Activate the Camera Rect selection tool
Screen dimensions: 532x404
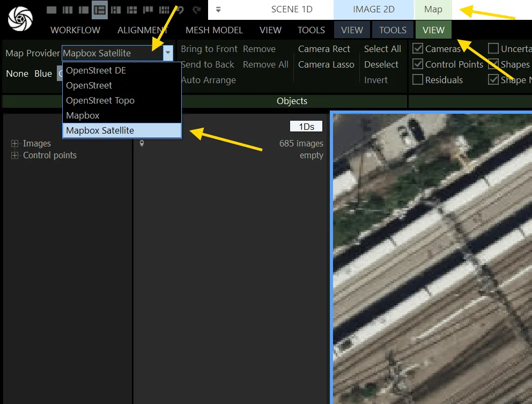pos(324,49)
